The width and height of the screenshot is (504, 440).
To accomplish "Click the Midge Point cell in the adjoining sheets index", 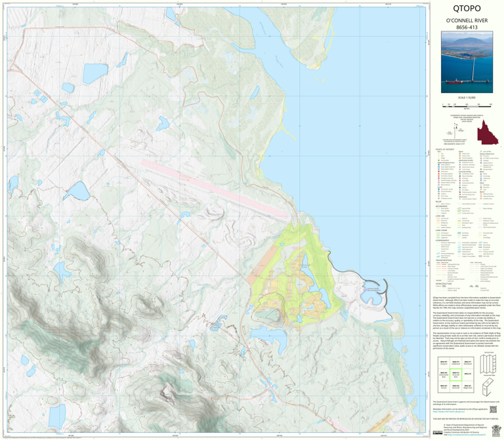I will click(468, 387).
